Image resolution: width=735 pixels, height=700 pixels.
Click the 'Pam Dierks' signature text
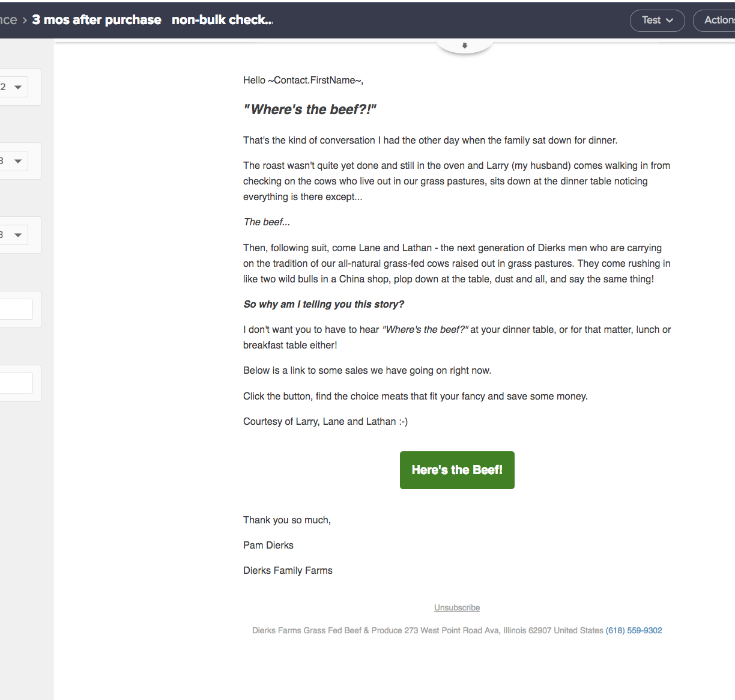click(x=268, y=546)
